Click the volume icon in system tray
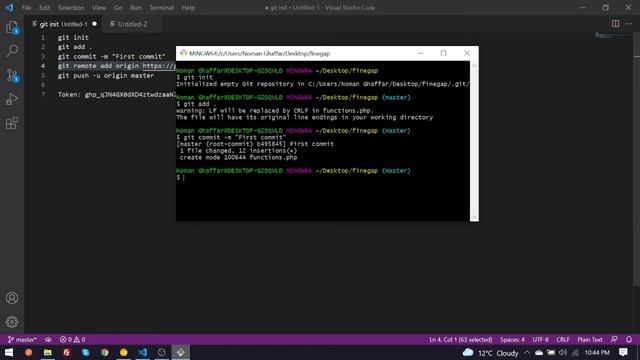 (x=563, y=353)
